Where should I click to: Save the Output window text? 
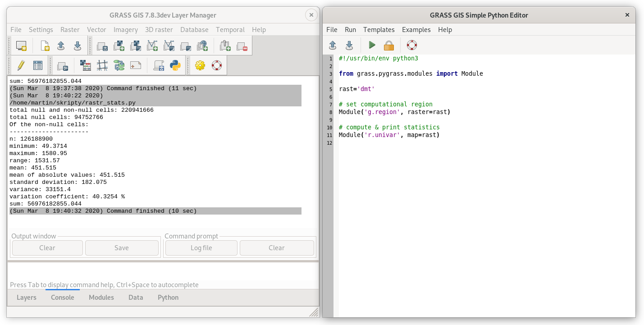(x=122, y=248)
